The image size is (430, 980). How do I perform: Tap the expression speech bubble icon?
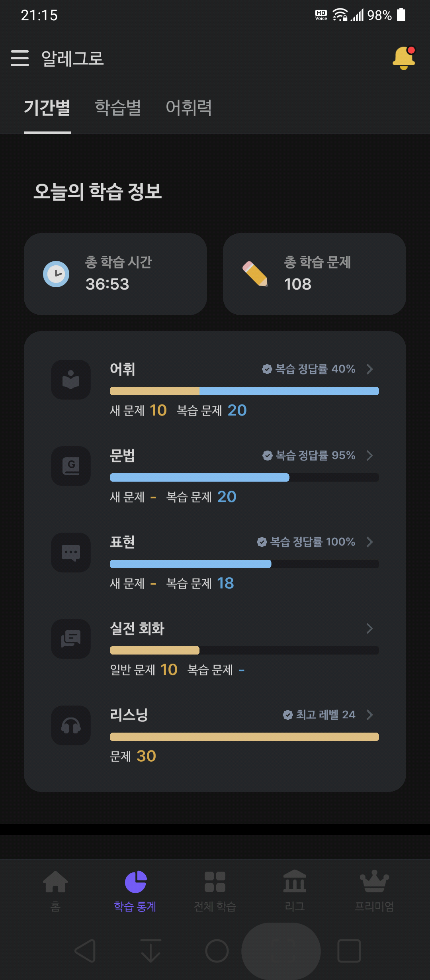point(71,553)
